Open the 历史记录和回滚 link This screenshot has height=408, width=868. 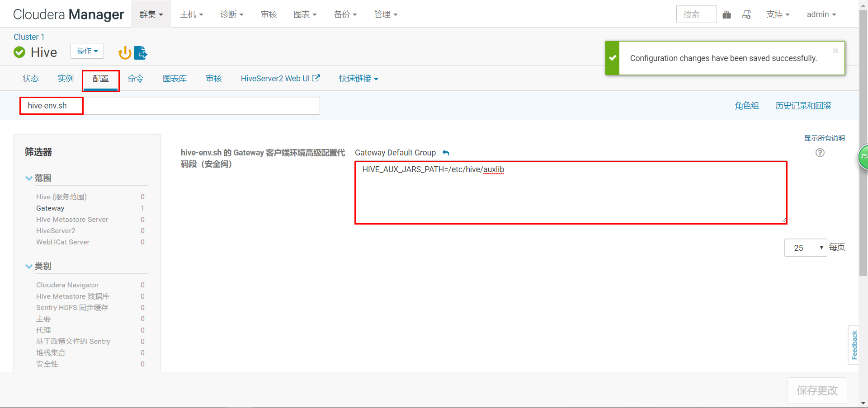click(x=803, y=105)
